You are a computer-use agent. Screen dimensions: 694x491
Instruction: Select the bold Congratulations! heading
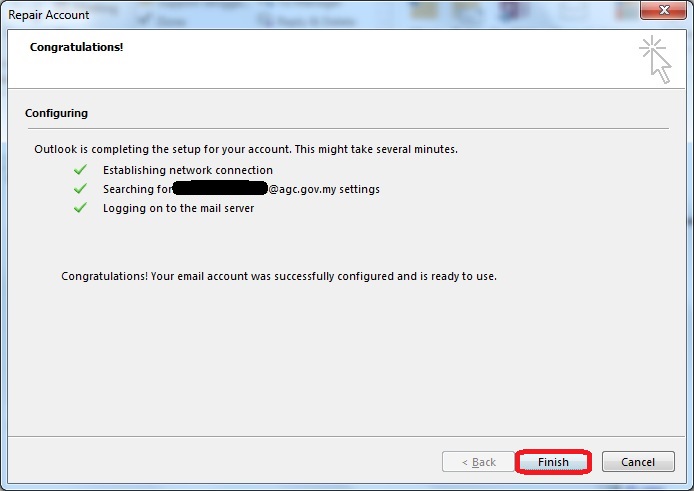pyautogui.click(x=76, y=47)
